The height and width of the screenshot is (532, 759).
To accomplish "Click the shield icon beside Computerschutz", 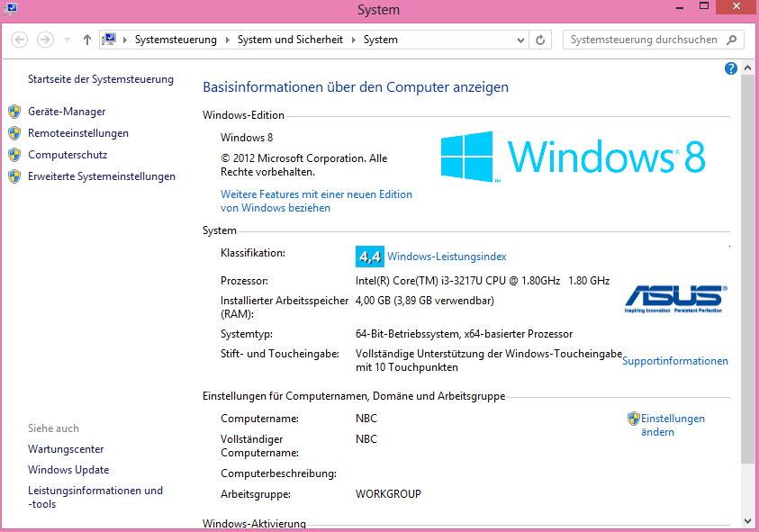I will coord(14,155).
